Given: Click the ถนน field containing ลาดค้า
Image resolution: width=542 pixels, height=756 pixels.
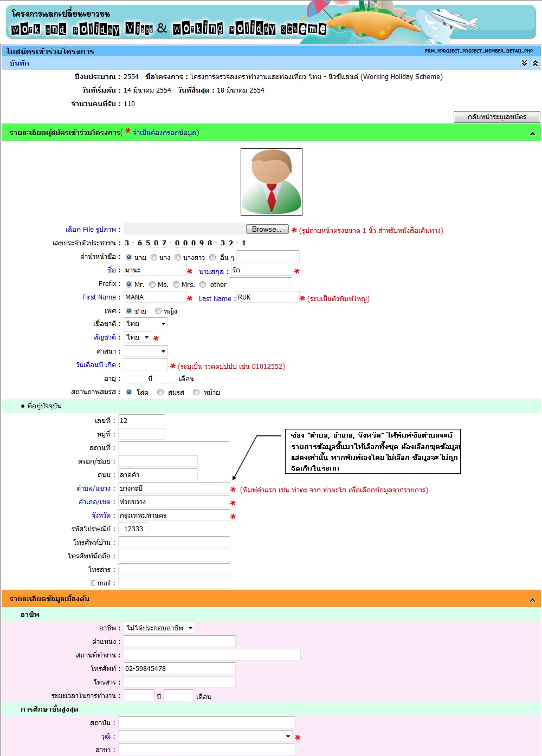Looking at the screenshot, I should tap(158, 474).
